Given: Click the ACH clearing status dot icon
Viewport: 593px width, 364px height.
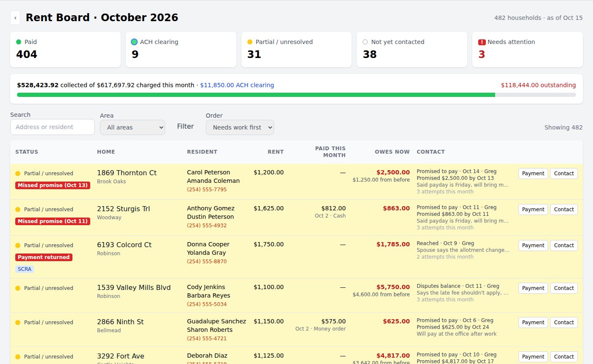Looking at the screenshot, I should 134,42.
